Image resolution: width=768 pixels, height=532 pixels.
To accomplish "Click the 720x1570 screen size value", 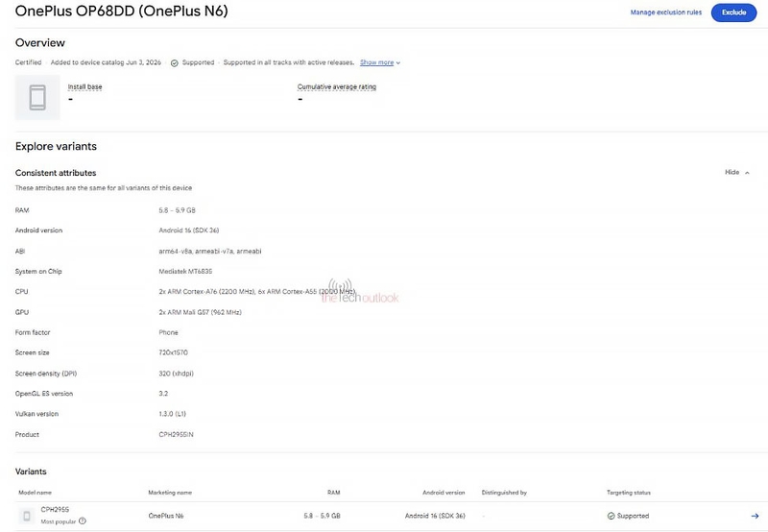I will 173,352.
